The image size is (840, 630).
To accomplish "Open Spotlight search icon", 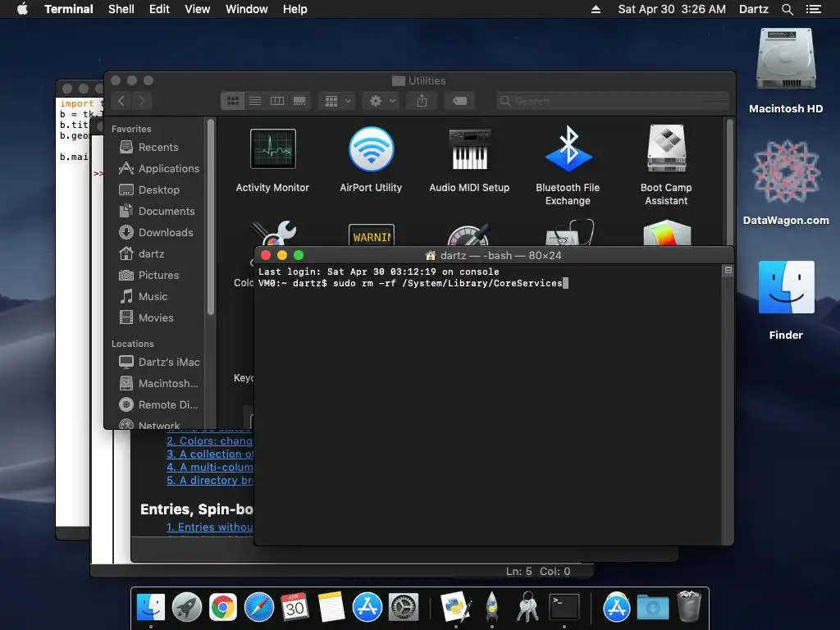I will 787,9.
